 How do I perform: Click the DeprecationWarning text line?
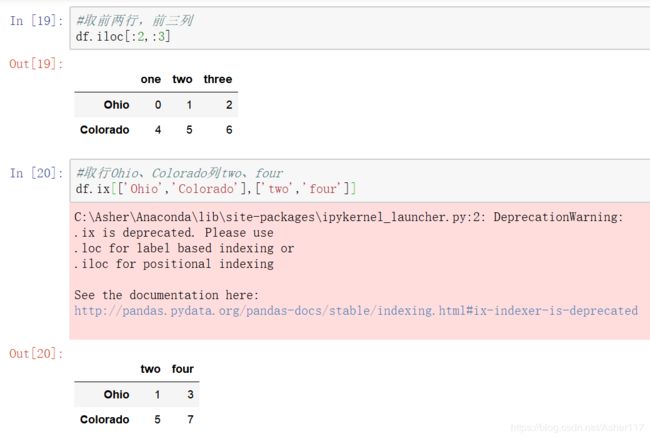pyautogui.click(x=349, y=217)
